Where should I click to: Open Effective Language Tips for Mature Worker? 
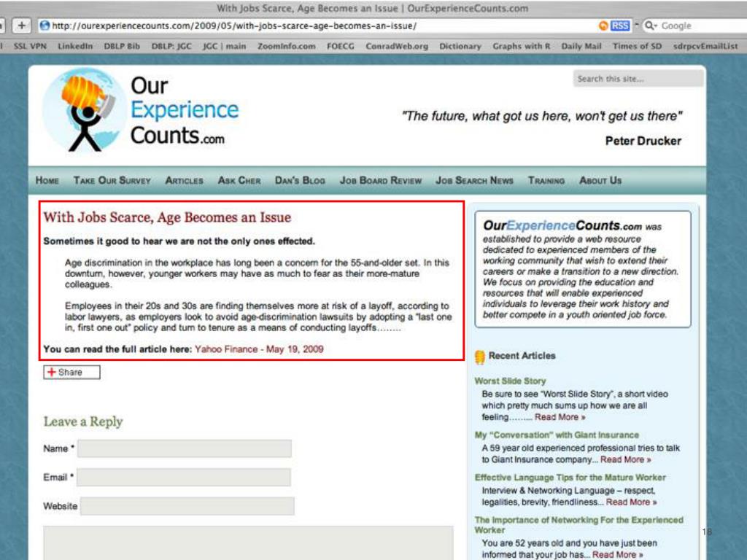coord(570,477)
